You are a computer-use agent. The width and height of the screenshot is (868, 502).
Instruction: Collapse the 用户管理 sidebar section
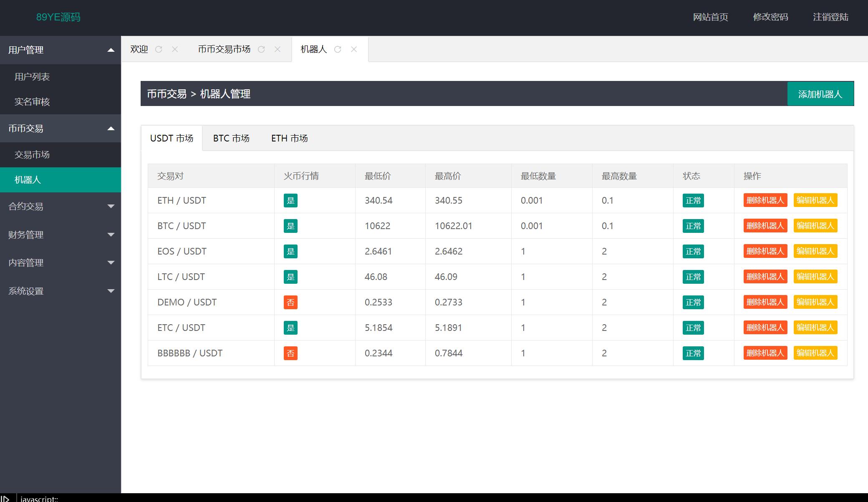pos(61,50)
